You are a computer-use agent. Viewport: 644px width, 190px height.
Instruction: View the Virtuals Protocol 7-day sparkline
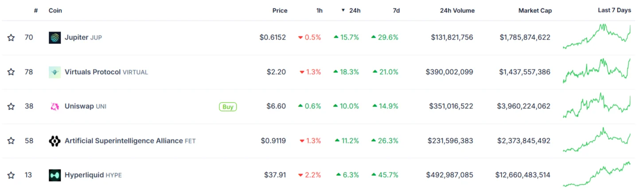pos(597,71)
